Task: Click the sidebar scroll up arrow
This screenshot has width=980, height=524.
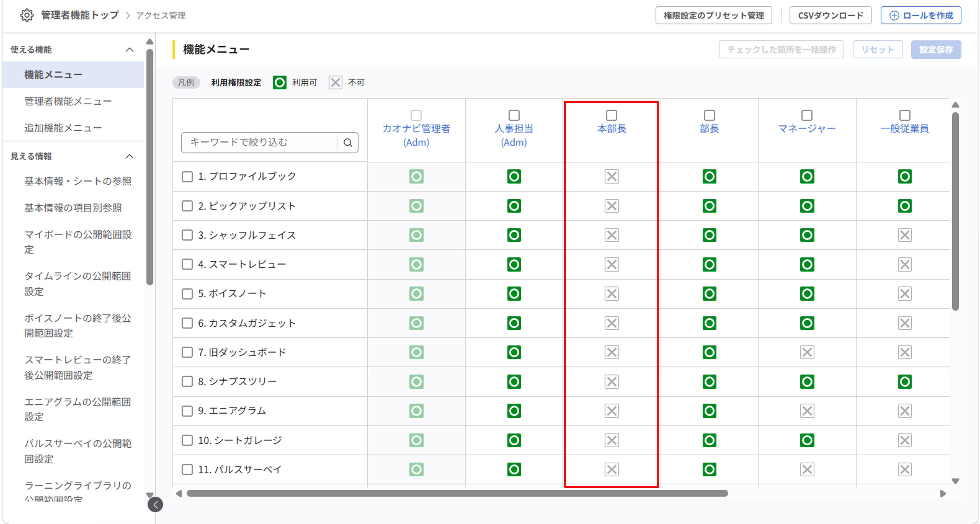Action: 150,41
